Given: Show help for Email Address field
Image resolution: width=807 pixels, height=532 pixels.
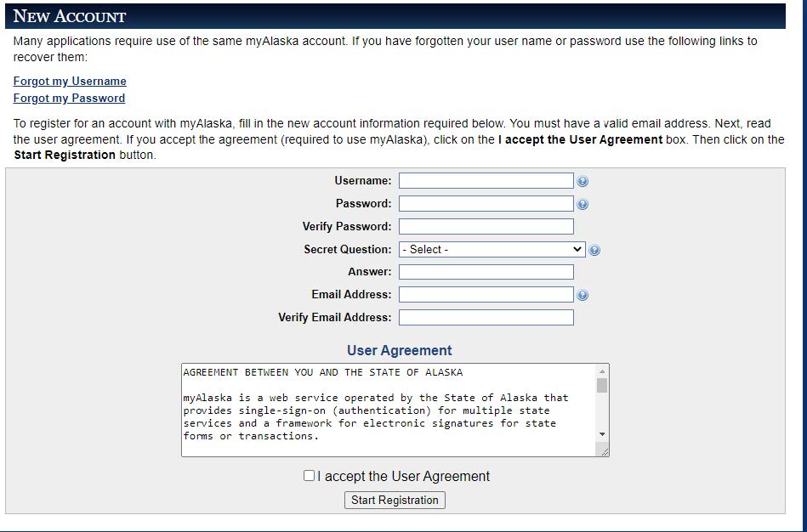Looking at the screenshot, I should 583,295.
